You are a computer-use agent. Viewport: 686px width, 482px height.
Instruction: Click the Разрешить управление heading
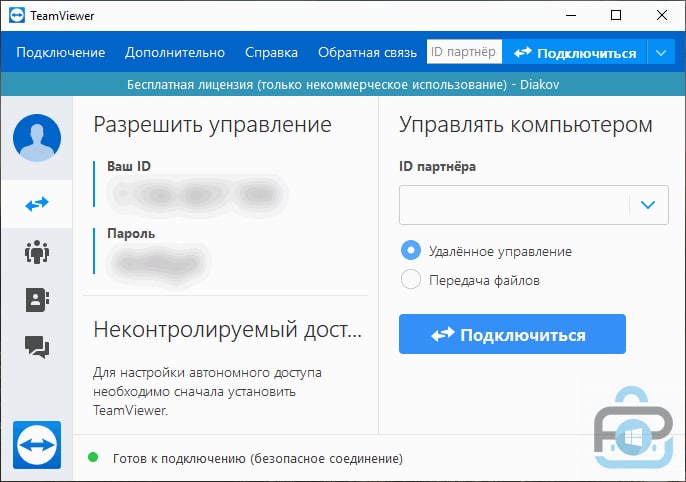[x=212, y=125]
